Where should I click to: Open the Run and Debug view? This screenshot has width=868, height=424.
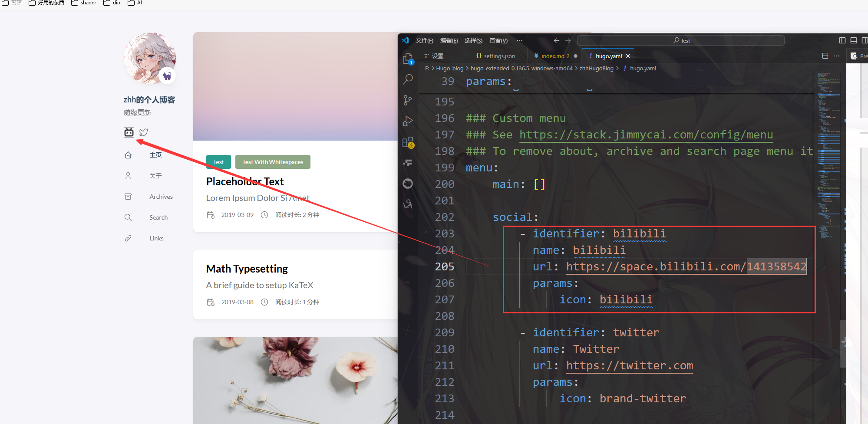point(408,121)
